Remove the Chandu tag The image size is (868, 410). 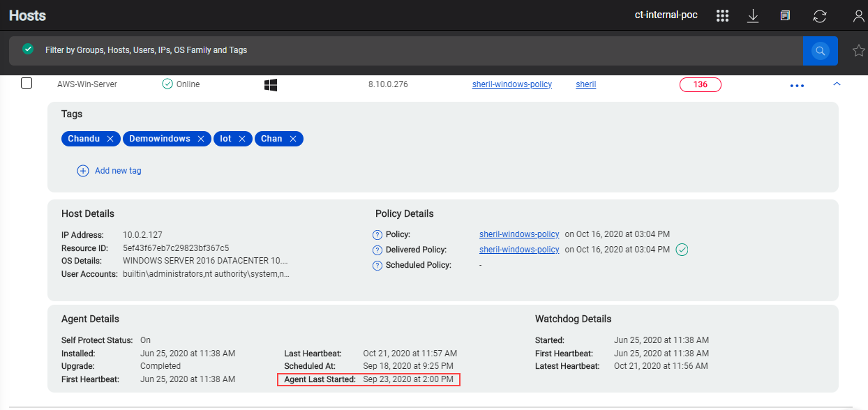110,139
